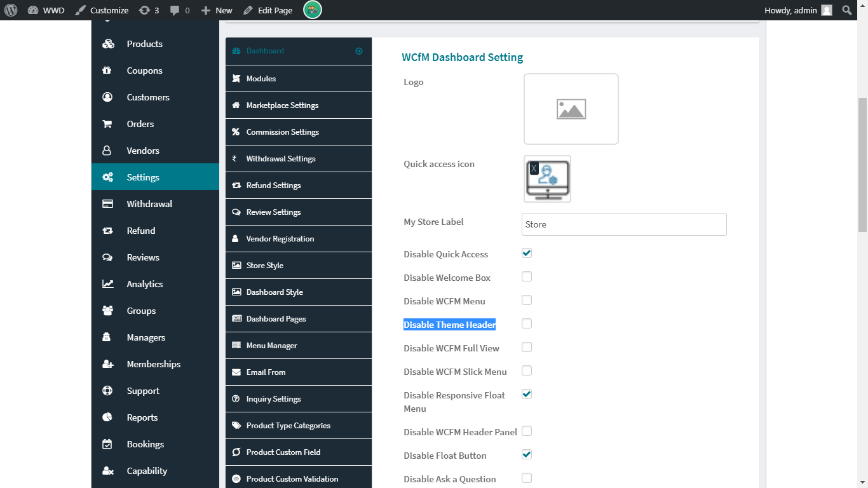The width and height of the screenshot is (868, 488).
Task: Click arrow indicator on Dashboard tab
Action: coord(359,51)
